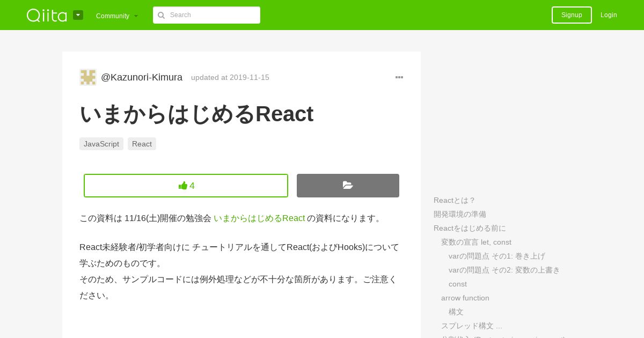Stock the article with folder button

(348, 186)
